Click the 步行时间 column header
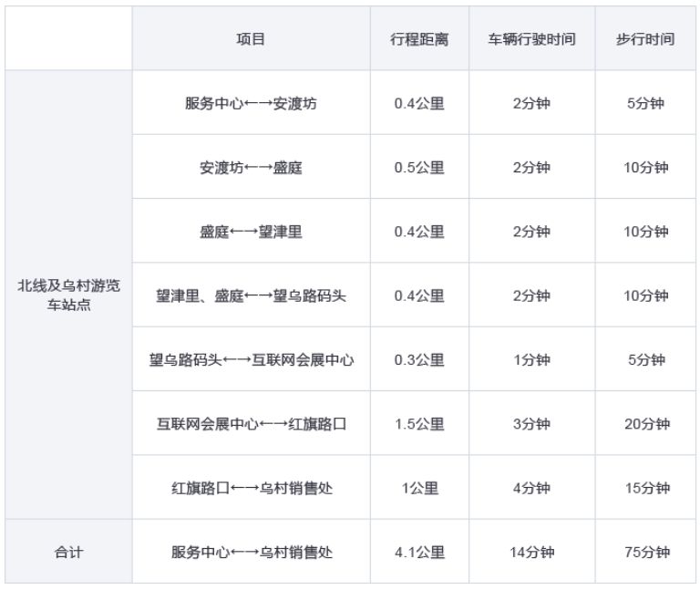Viewport: 700px width, 590px height. pyautogui.click(x=645, y=40)
